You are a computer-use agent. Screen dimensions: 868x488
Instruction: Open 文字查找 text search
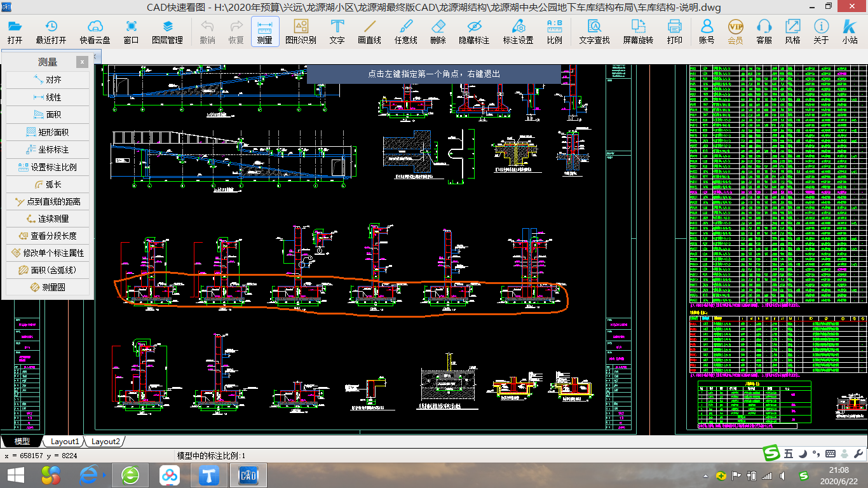click(x=594, y=32)
